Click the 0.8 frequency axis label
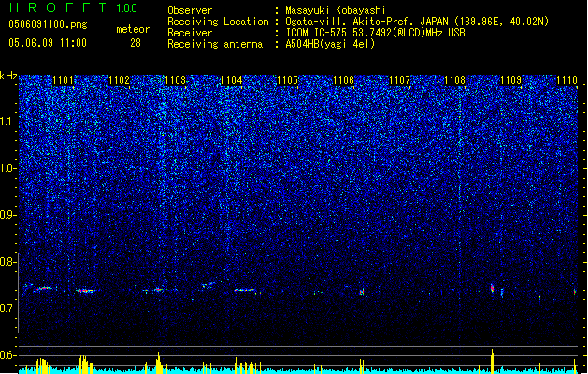This screenshot has height=374, width=588. coord(8,262)
